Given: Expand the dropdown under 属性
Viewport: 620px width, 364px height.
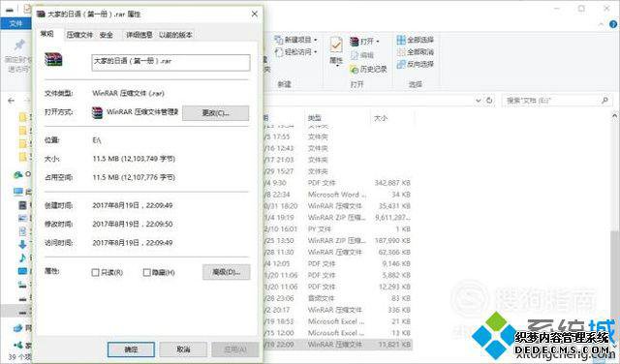Looking at the screenshot, I should click(x=336, y=66).
